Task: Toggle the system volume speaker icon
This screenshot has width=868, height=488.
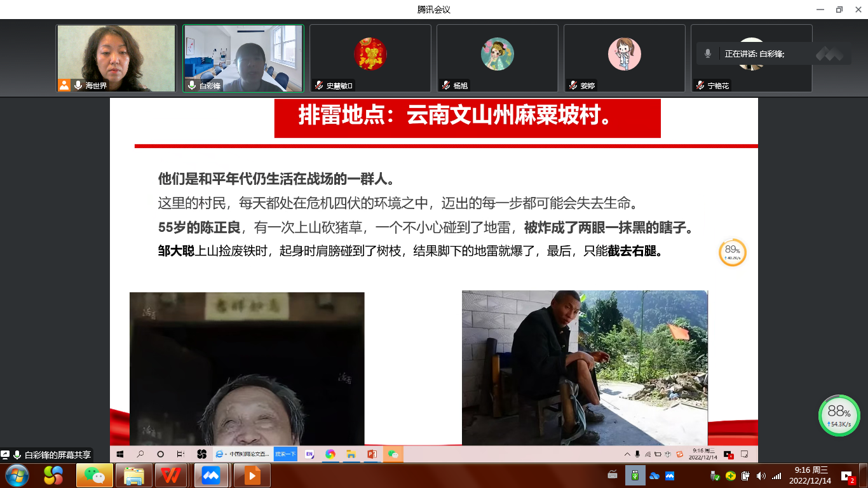Action: pyautogui.click(x=761, y=475)
